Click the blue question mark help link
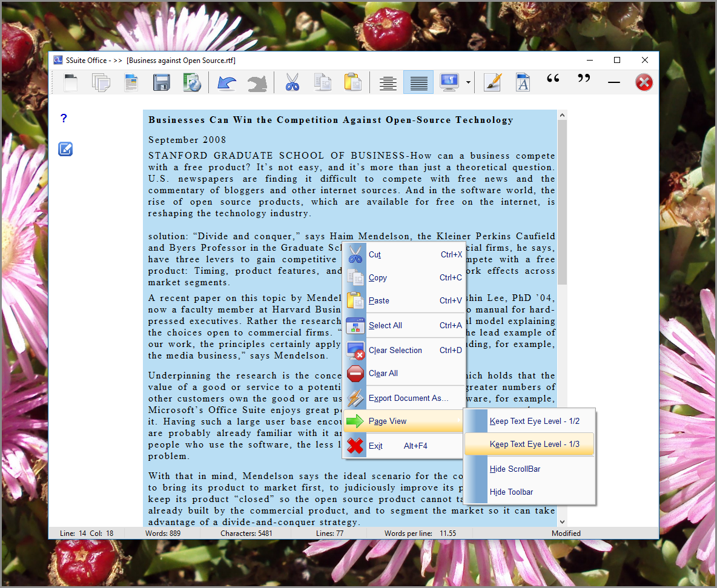The image size is (717, 588). click(x=64, y=118)
